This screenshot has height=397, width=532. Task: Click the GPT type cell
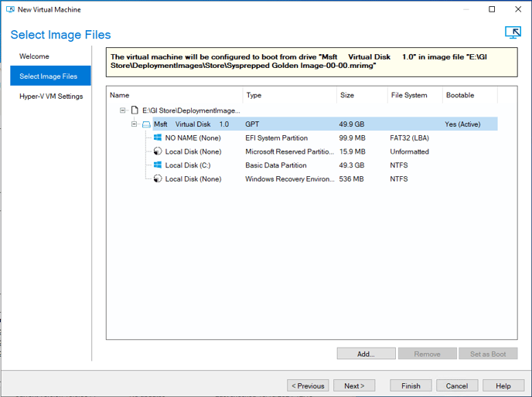[252, 124]
